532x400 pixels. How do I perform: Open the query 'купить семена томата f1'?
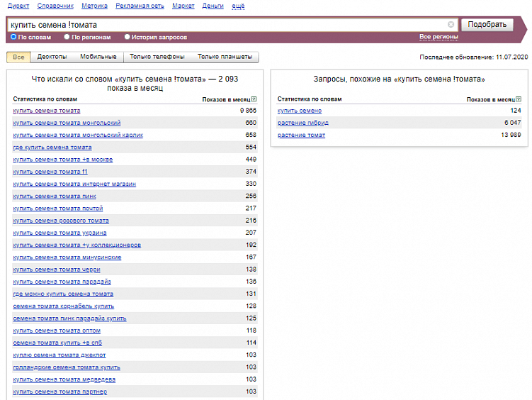coord(50,172)
